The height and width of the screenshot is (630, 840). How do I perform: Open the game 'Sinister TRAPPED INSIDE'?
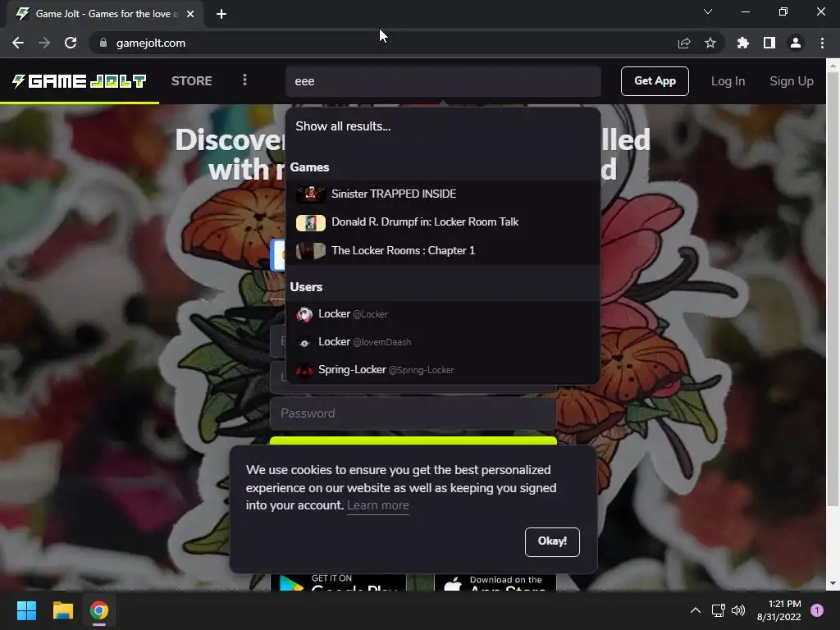(442, 194)
